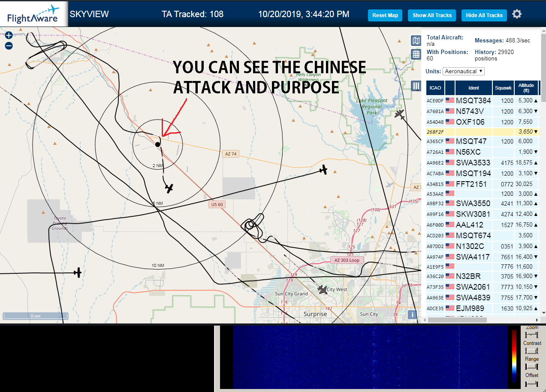The image size is (546, 392).
Task: Select the EJM989 aircraft row
Action: (483, 308)
